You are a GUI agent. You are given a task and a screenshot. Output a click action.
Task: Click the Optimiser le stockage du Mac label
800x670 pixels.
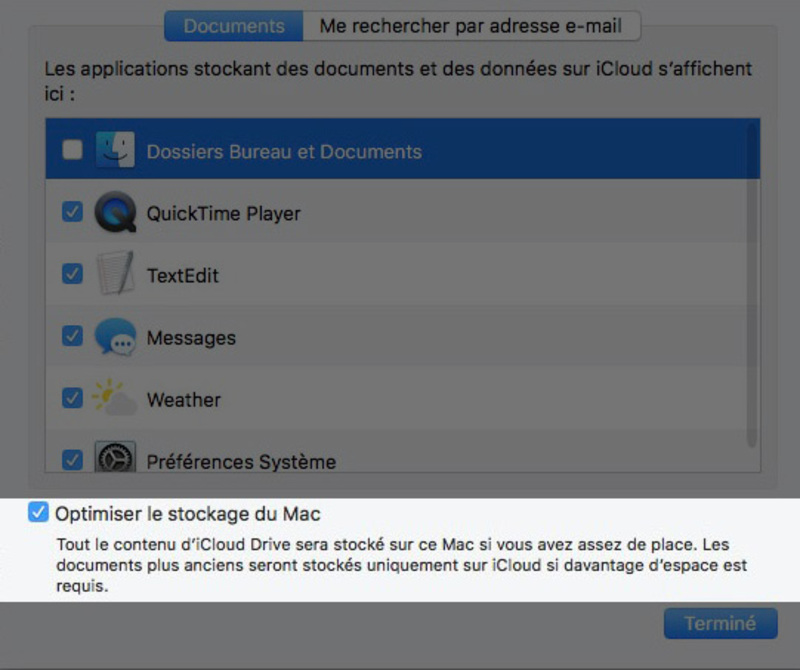[x=188, y=514]
